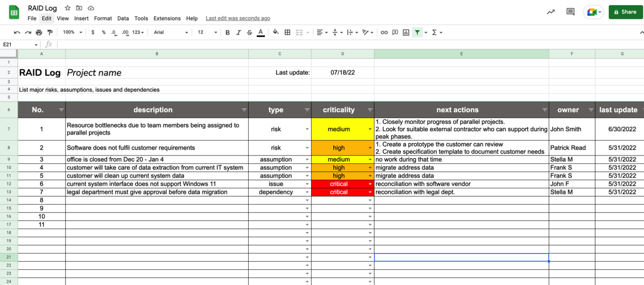
Task: Toggle bold formatting
Action: tap(227, 32)
